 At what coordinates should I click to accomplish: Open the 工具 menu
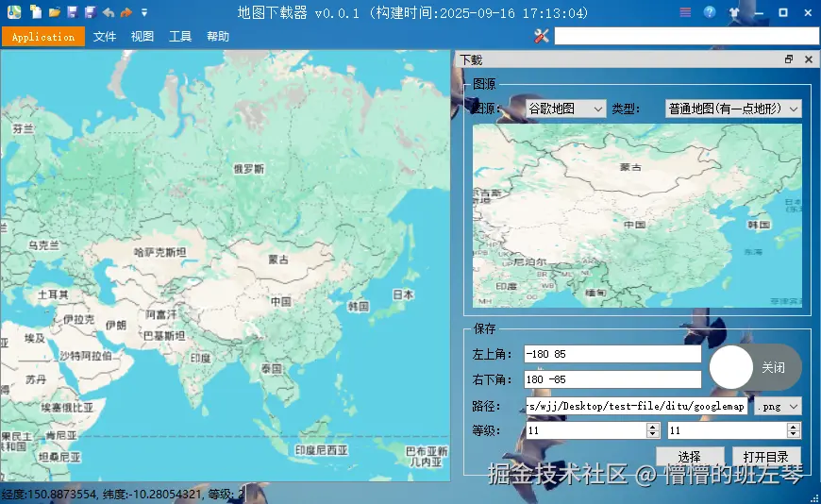(180, 37)
